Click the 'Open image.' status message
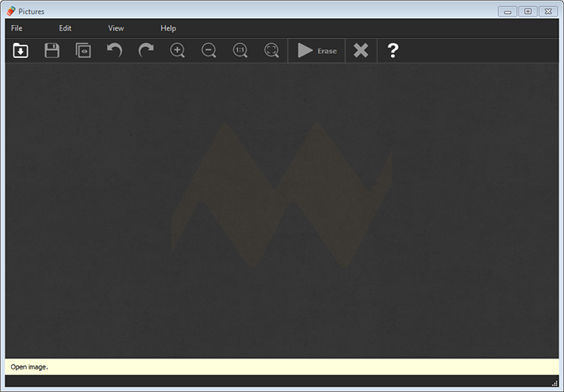The image size is (564, 392). coord(29,367)
